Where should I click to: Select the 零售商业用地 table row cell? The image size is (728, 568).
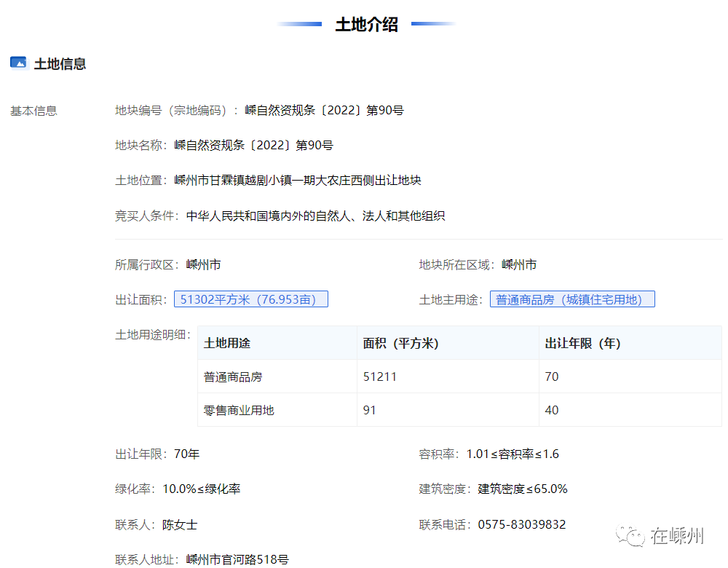(239, 410)
